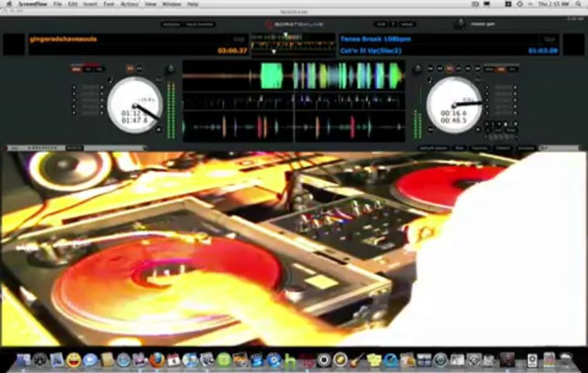
Task: Open the Actions menu
Action: (x=130, y=4)
